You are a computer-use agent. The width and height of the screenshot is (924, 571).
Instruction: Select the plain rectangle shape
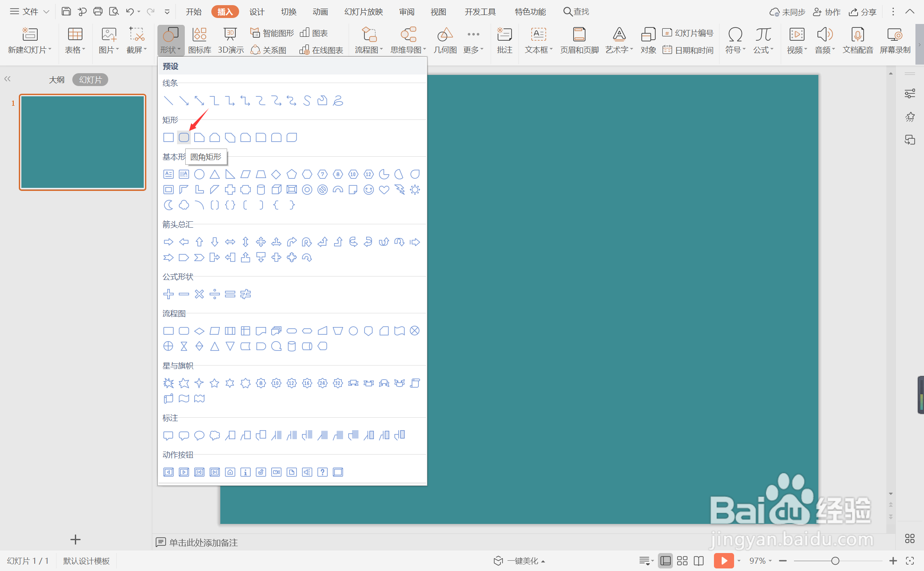pos(169,137)
